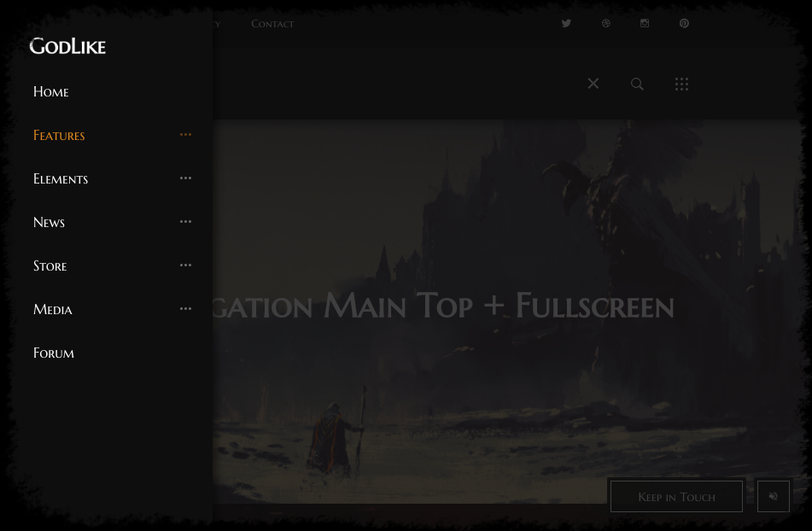Open the Instagram icon link

point(645,24)
